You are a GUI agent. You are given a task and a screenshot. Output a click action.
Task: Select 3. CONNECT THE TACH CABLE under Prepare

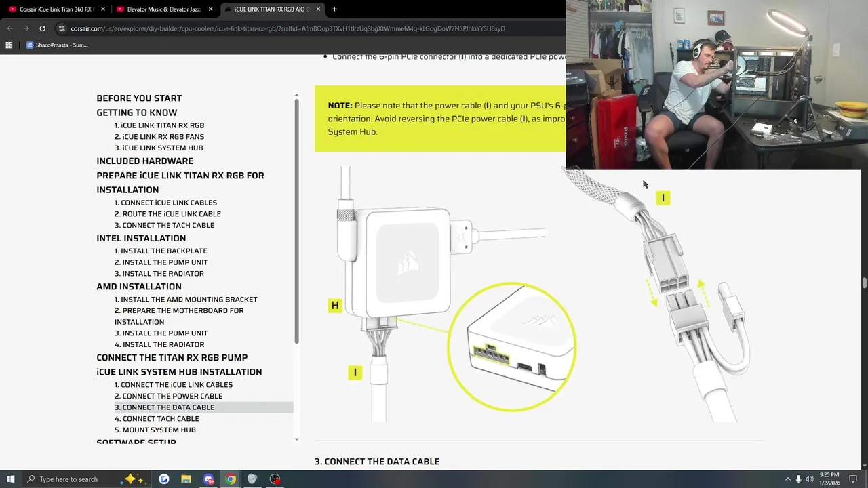[x=164, y=225]
